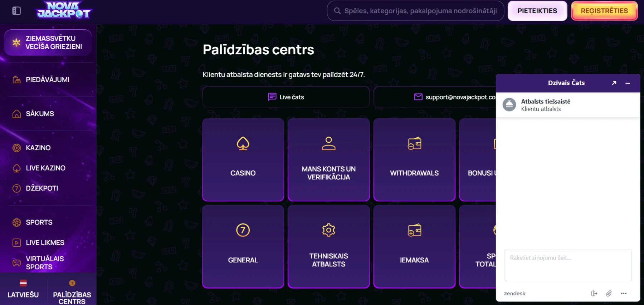
Task: Select Live Kazino in the sidebar
Action: [x=45, y=168]
